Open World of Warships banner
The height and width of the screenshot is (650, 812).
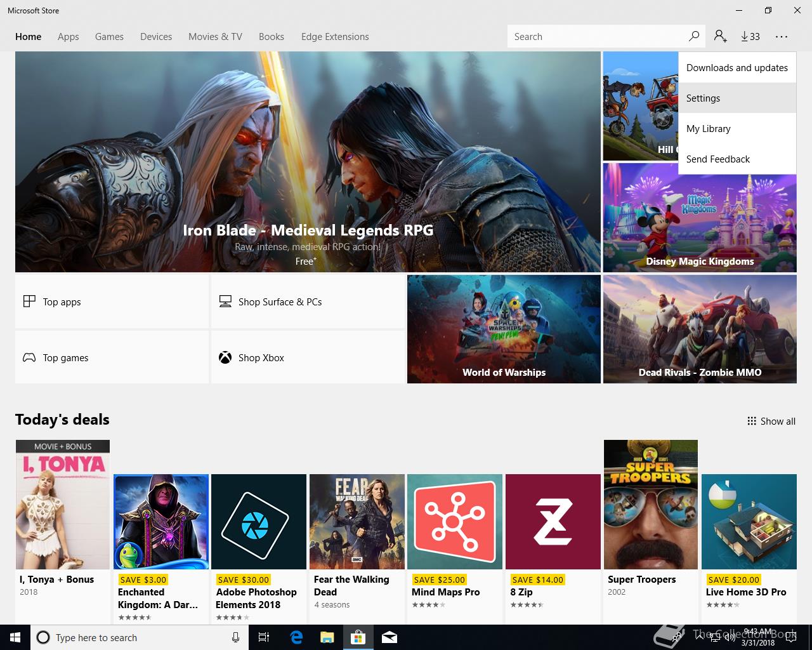[x=504, y=329]
